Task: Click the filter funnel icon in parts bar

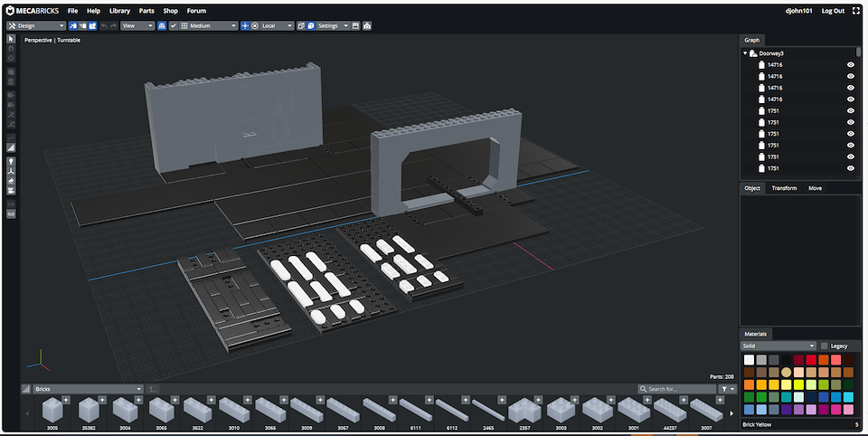Action: (x=723, y=389)
